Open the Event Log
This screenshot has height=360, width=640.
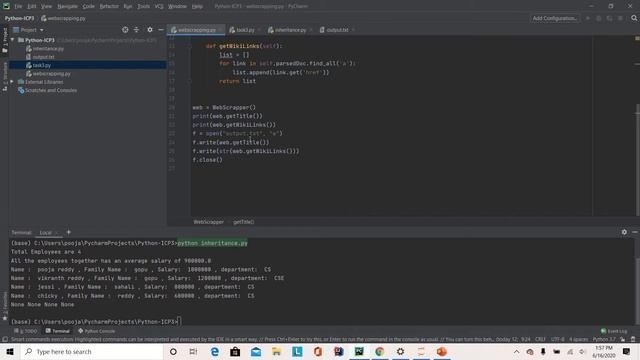tap(614, 331)
